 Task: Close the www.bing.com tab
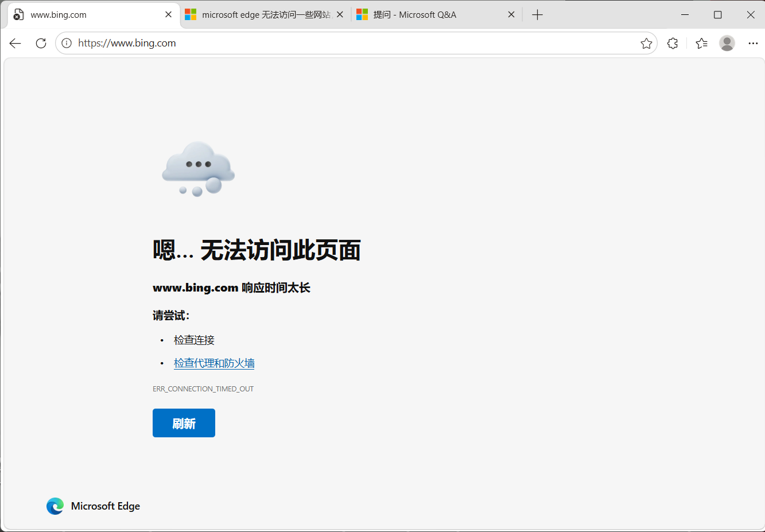[168, 14]
